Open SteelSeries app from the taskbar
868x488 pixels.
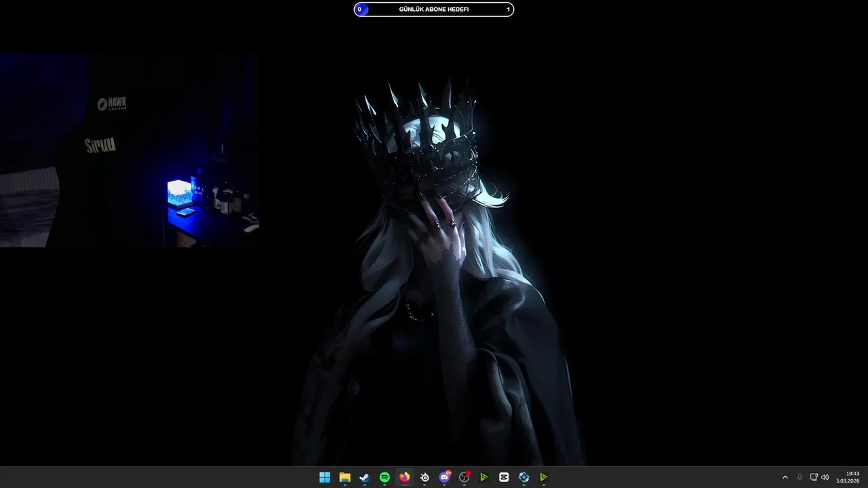(x=425, y=477)
